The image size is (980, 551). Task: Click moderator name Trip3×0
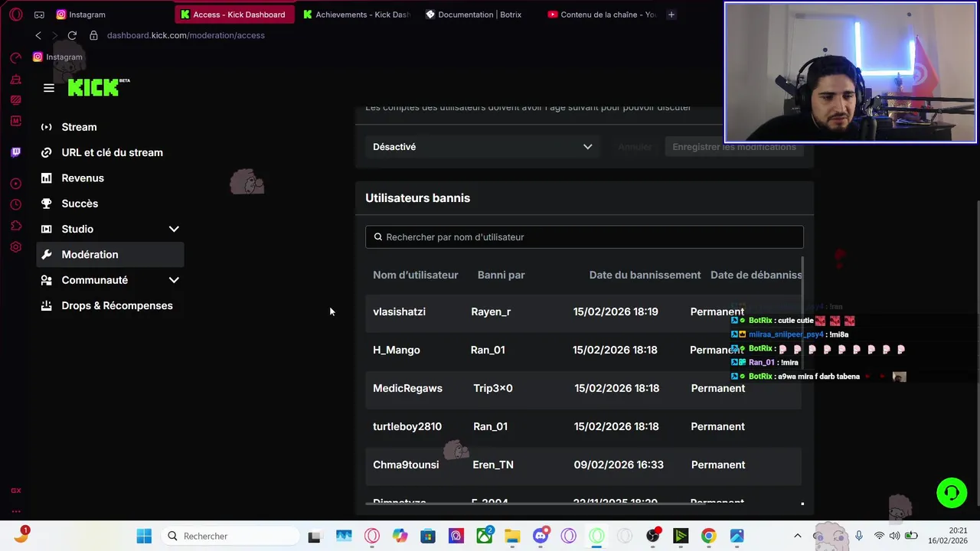pos(493,388)
